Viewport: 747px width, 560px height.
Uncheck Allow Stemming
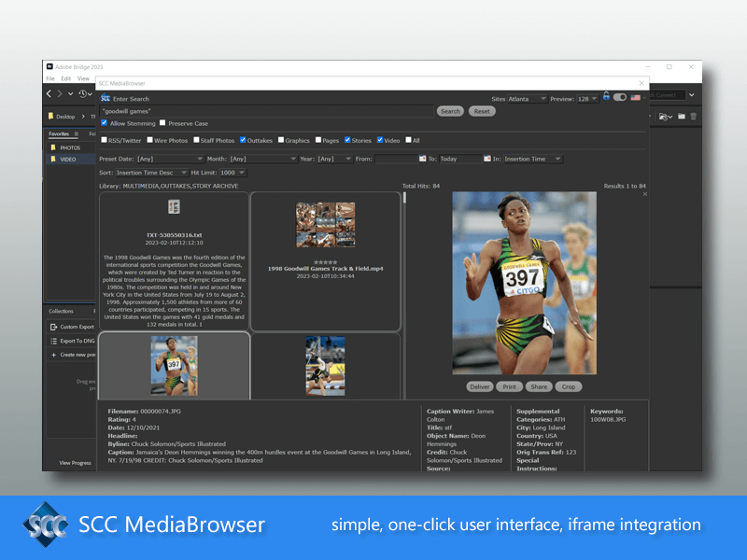point(104,123)
